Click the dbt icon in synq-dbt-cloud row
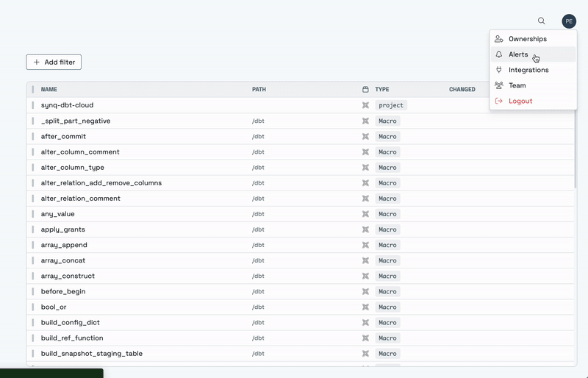 365,105
